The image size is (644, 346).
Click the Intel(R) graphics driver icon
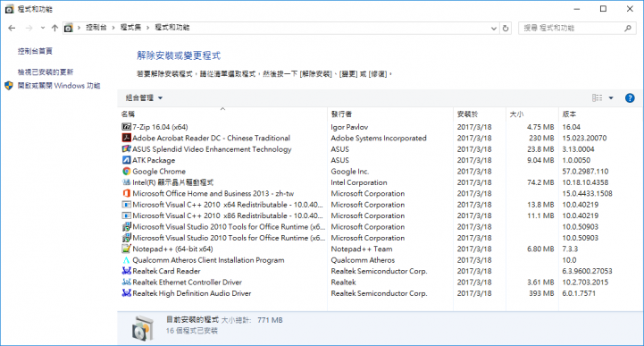click(127, 182)
